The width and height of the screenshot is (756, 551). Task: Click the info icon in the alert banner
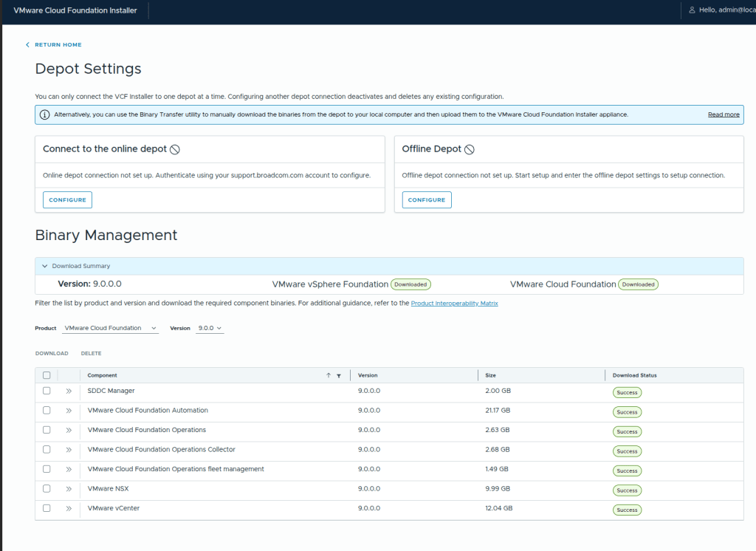point(44,114)
